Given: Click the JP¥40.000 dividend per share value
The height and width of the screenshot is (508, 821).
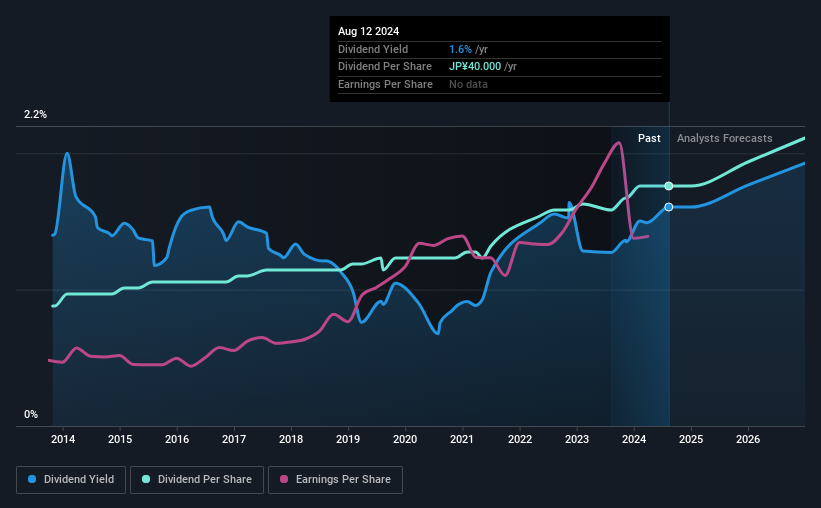Looking at the screenshot, I should (x=475, y=67).
